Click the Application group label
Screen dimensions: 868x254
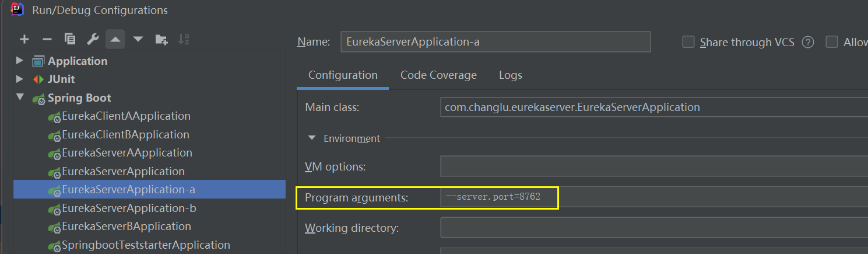[x=78, y=61]
